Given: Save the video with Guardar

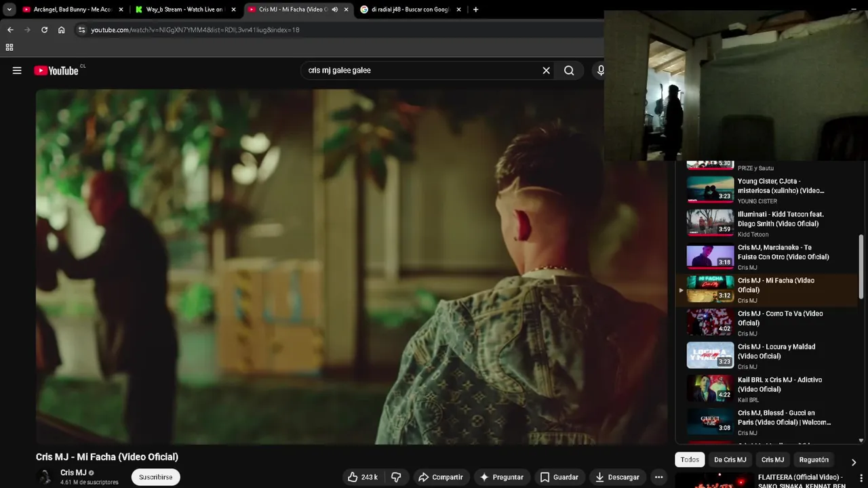Looking at the screenshot, I should point(559,477).
